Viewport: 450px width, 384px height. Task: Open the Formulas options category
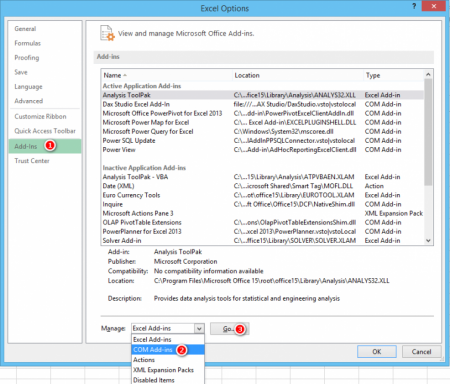[x=28, y=43]
